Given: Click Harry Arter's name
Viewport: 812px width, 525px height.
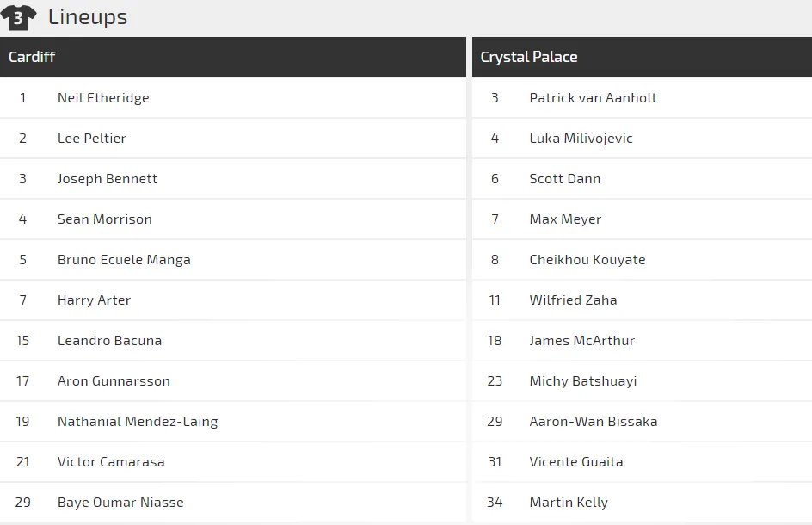Looking at the screenshot, I should tap(94, 300).
